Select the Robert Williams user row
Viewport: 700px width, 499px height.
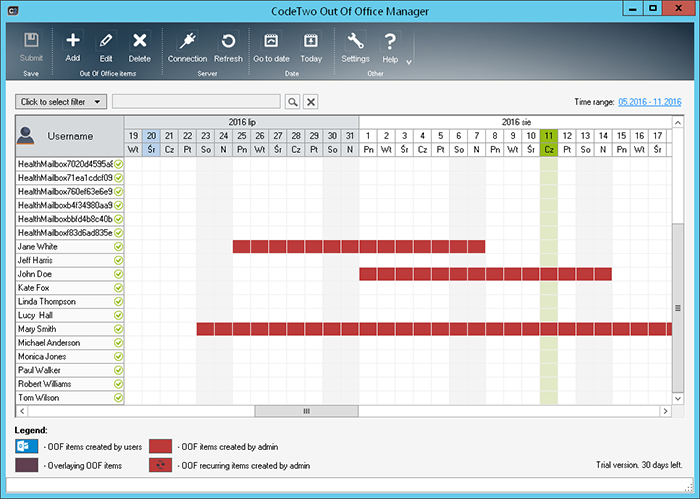70,384
